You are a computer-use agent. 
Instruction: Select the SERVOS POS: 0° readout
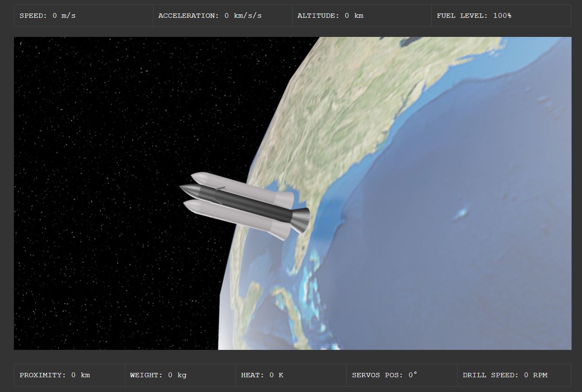[402, 375]
